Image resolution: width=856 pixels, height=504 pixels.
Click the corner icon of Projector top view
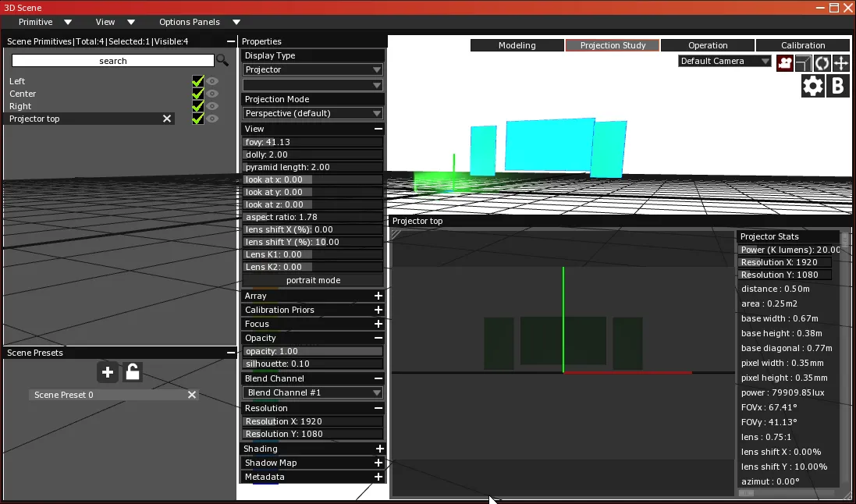tap(397, 234)
